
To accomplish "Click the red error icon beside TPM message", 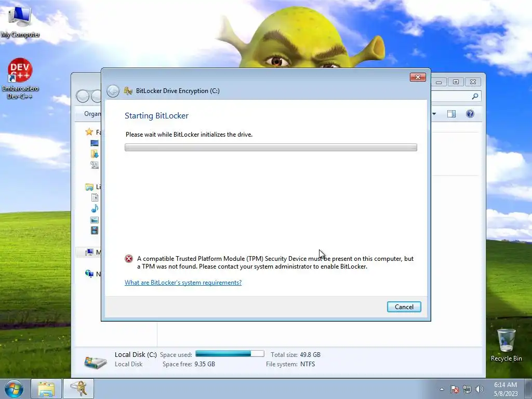I will [x=129, y=259].
